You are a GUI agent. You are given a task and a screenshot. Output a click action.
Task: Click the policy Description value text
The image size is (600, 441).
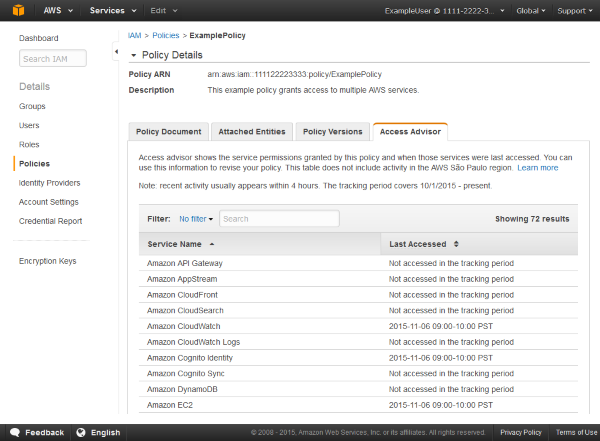[313, 90]
